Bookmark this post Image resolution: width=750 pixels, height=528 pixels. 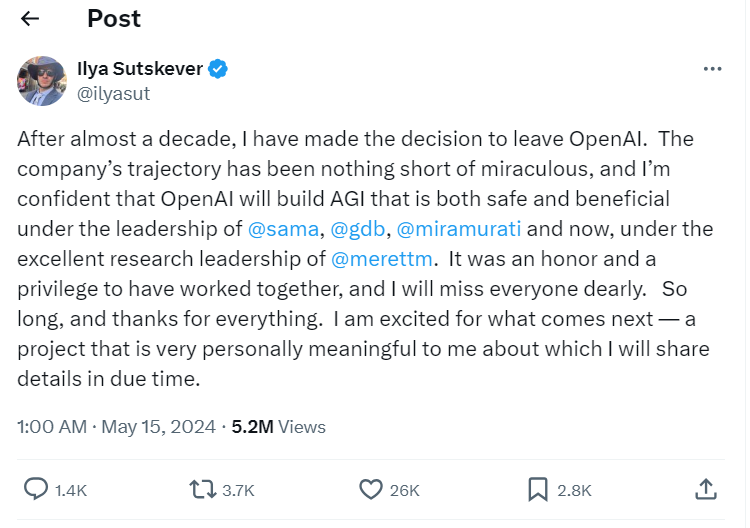click(538, 489)
